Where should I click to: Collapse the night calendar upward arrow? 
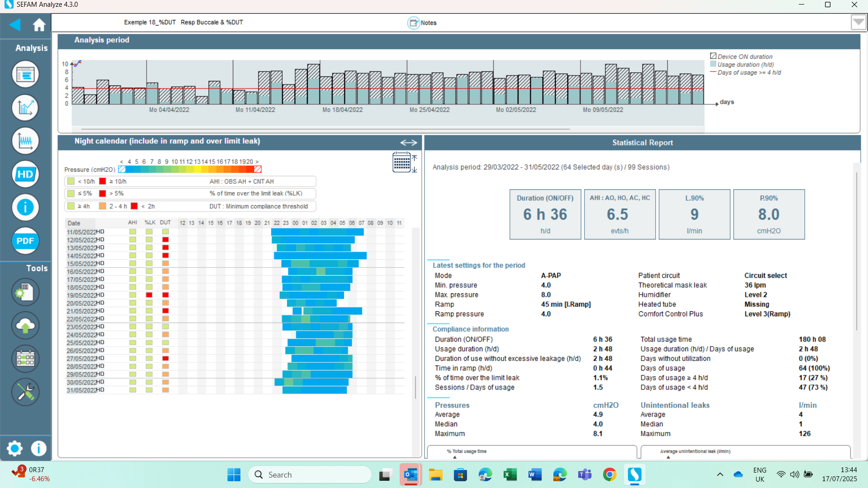pyautogui.click(x=415, y=159)
